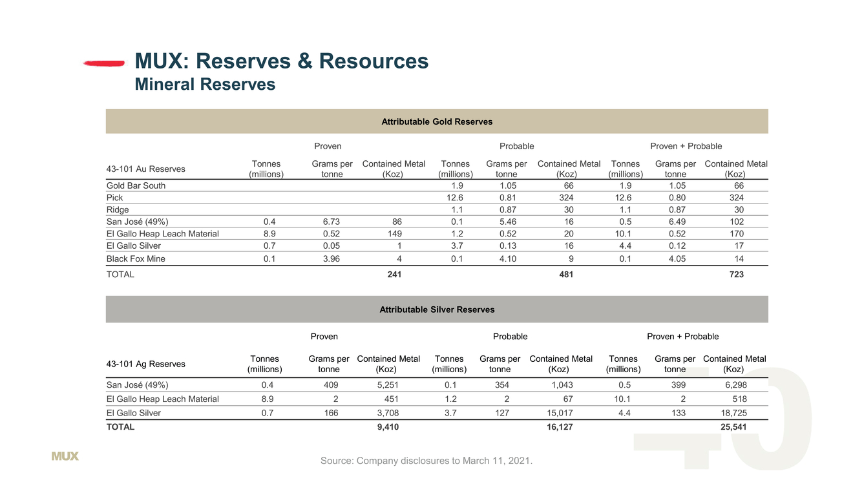
Task: Select silver probable contained '15,017'
Action: coord(558,413)
